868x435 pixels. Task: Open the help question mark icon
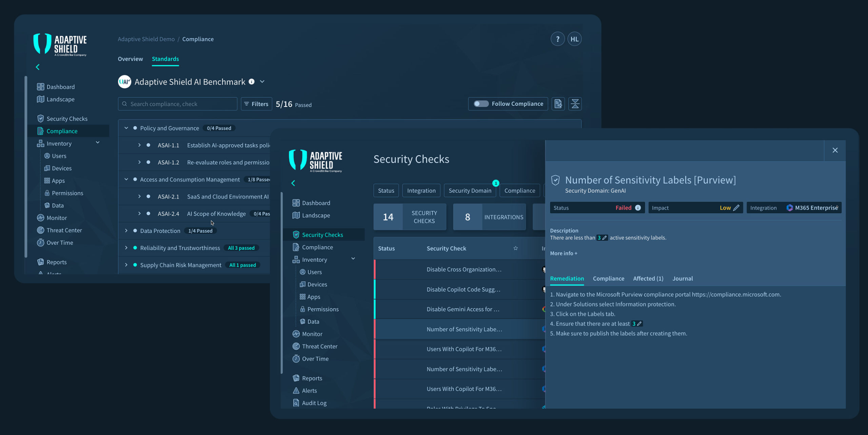click(557, 39)
